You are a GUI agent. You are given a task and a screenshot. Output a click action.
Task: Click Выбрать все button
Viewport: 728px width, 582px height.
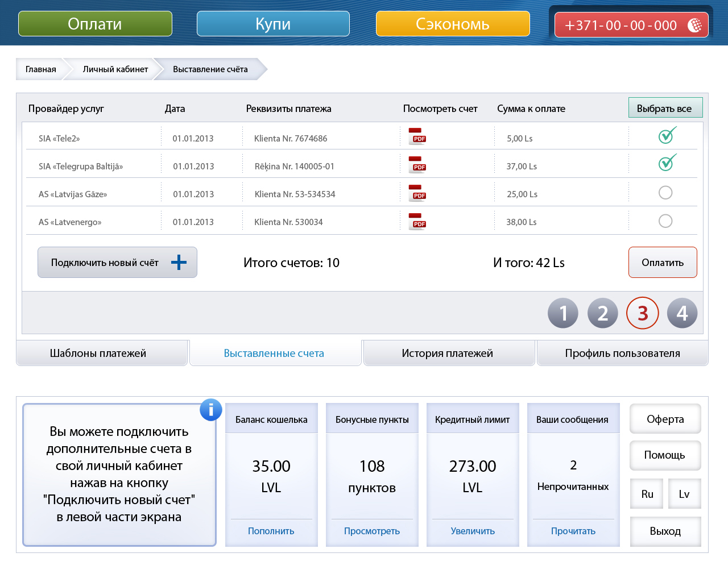coord(665,107)
